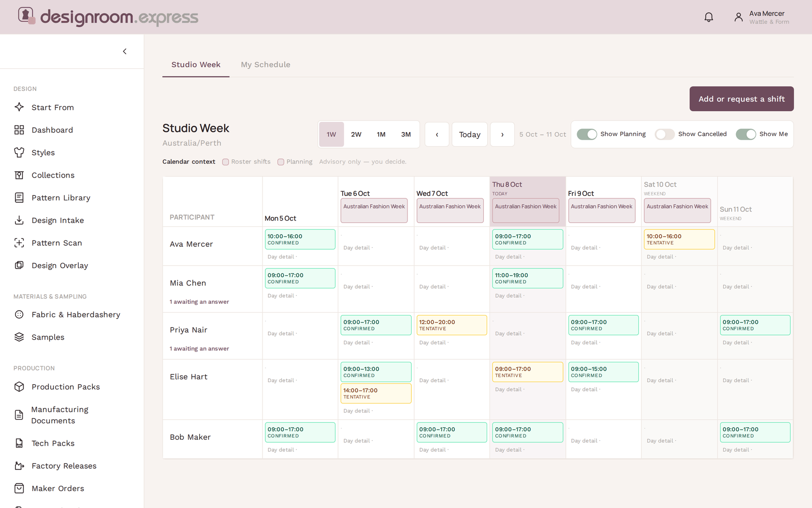Screen dimensions: 812x508
Task: Select the 1W range view
Action: pos(331,134)
